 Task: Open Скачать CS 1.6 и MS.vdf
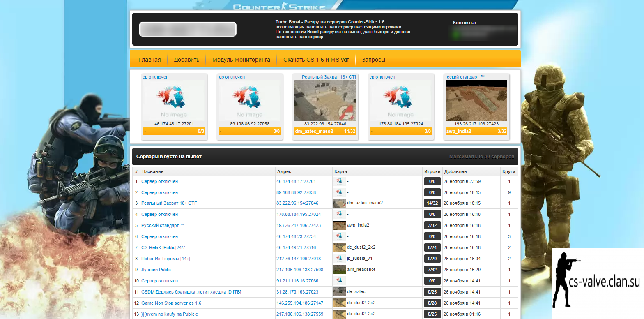[x=316, y=60]
